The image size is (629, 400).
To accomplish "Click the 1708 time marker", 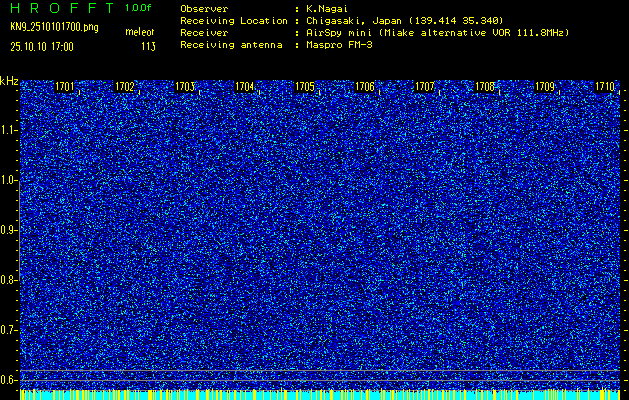I will click(x=485, y=87).
